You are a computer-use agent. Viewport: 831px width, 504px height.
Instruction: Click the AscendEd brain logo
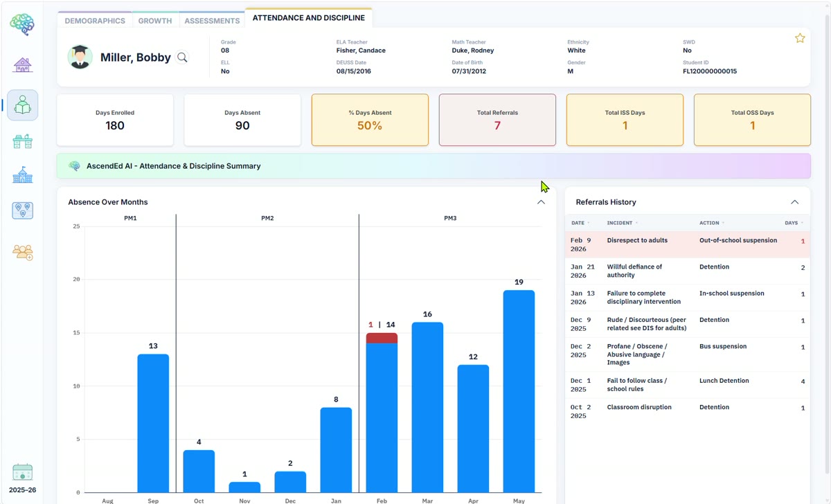click(x=22, y=24)
